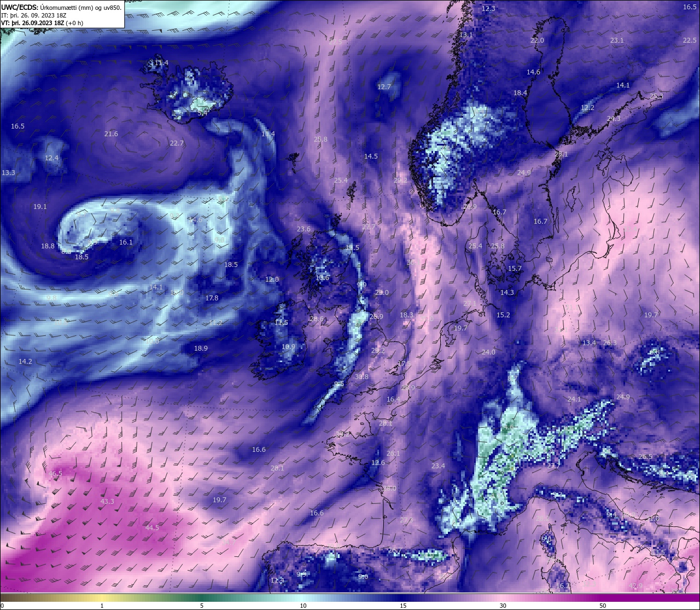Image resolution: width=700 pixels, height=610 pixels.
Task: Click the map value '26.5'
Action: coord(645,456)
